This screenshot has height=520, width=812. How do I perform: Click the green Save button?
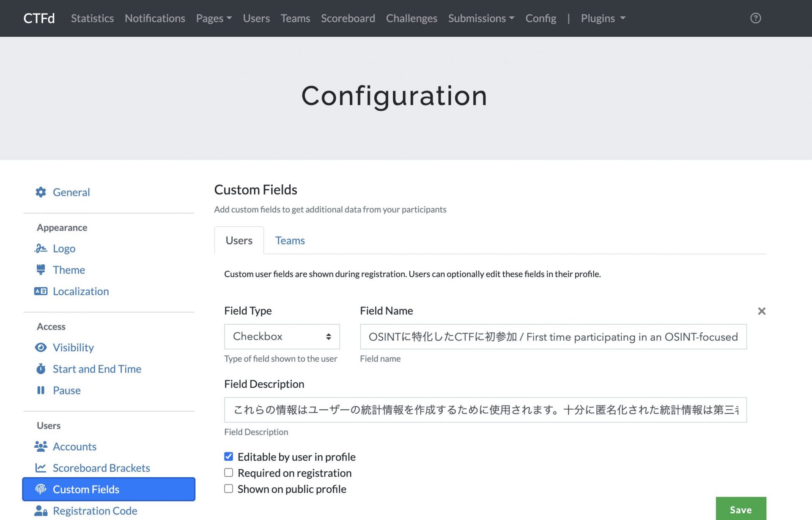click(x=741, y=509)
